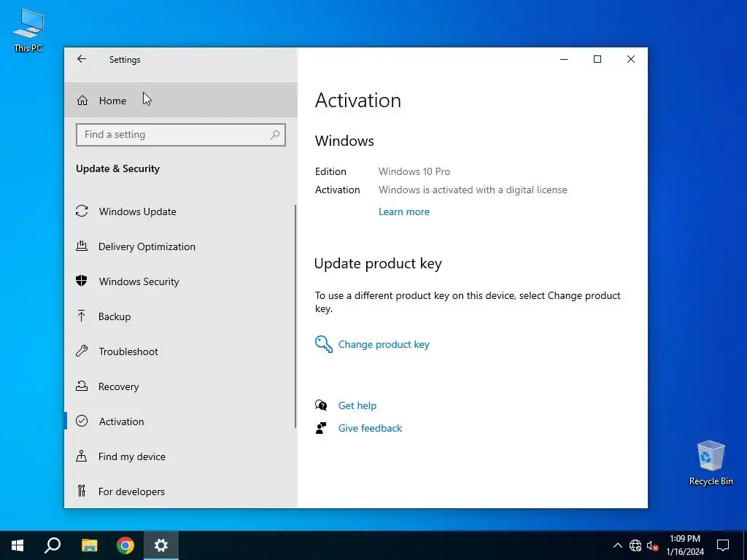
Task: Focus the Find a setting search box
Action: point(181,135)
